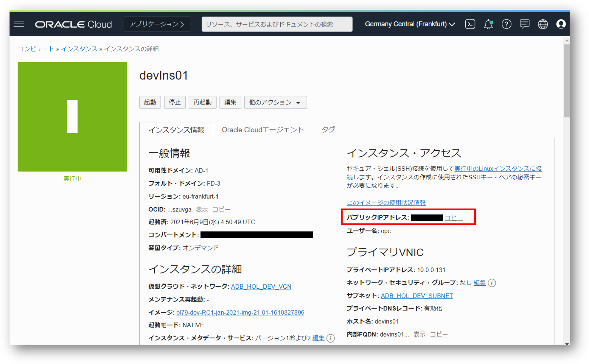Expand the アプリケーション menu

157,24
